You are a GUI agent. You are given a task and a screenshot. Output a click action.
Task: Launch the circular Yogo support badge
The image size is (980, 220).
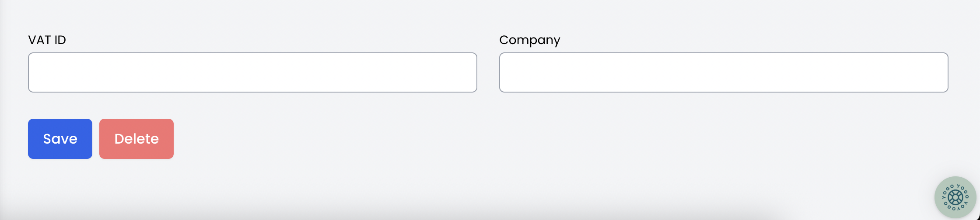955,197
